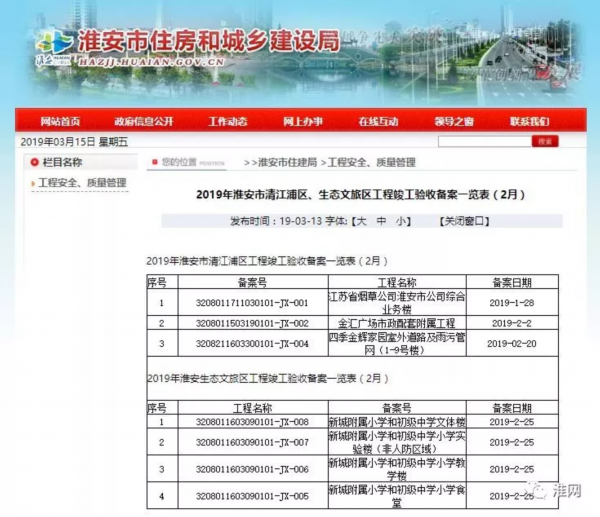
Task: Open sidebar link 工程安全、质量管理
Action: [x=82, y=183]
